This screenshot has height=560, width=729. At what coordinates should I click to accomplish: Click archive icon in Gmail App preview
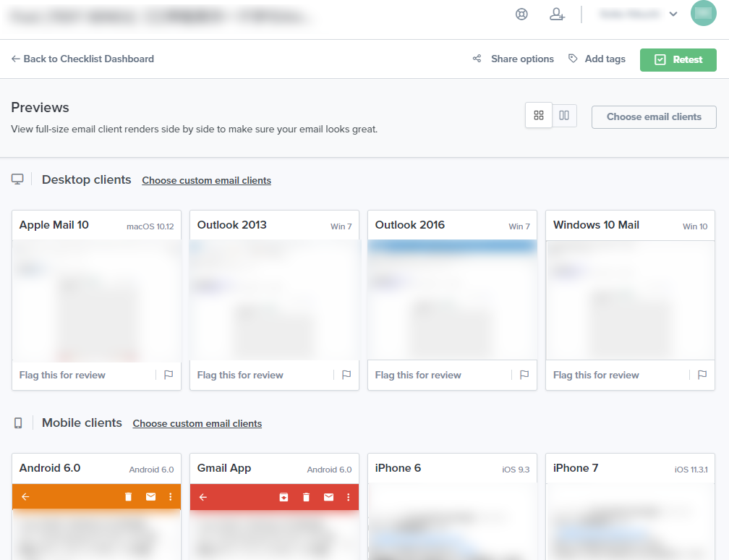pyautogui.click(x=283, y=497)
